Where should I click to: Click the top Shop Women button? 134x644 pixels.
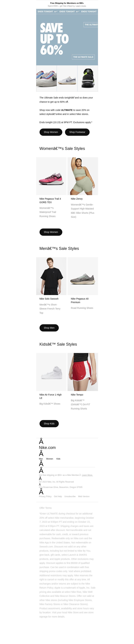(51, 132)
